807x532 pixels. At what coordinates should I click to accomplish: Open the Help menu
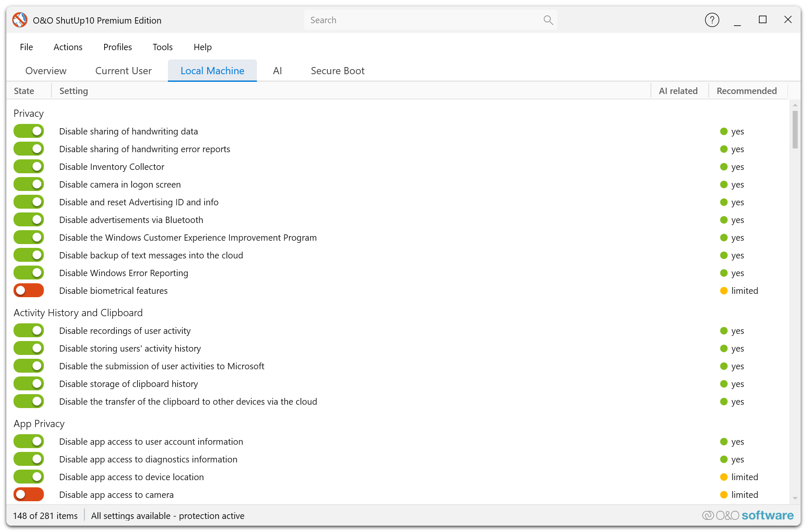click(x=202, y=47)
